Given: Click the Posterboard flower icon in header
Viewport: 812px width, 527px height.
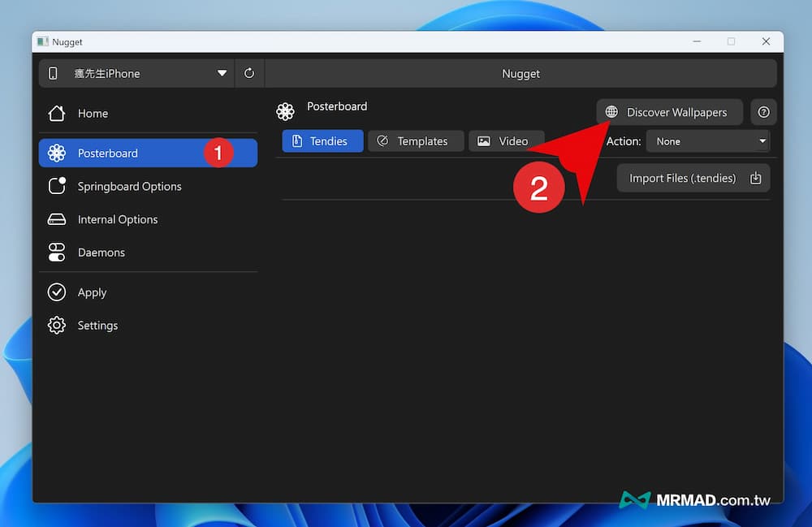Looking at the screenshot, I should [x=285, y=111].
